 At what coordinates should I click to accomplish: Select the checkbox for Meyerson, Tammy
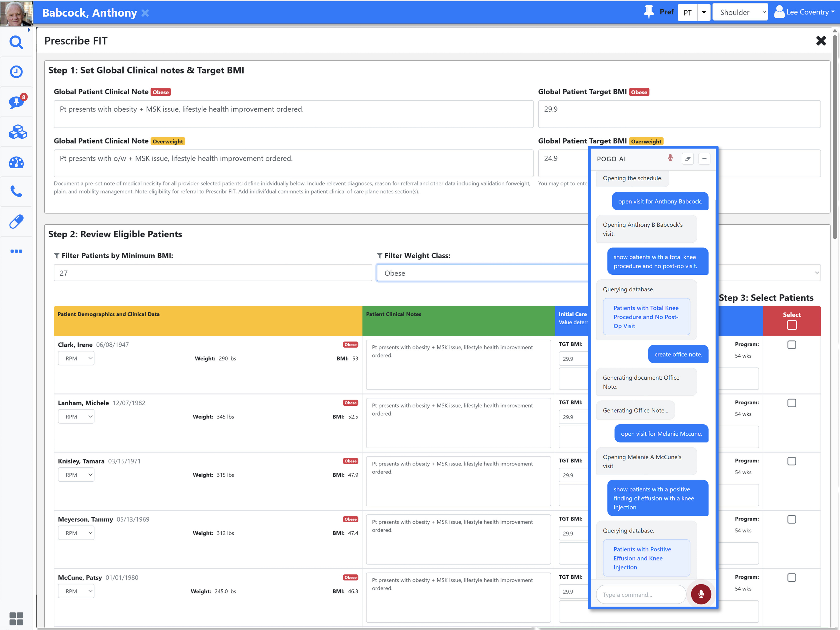792,519
